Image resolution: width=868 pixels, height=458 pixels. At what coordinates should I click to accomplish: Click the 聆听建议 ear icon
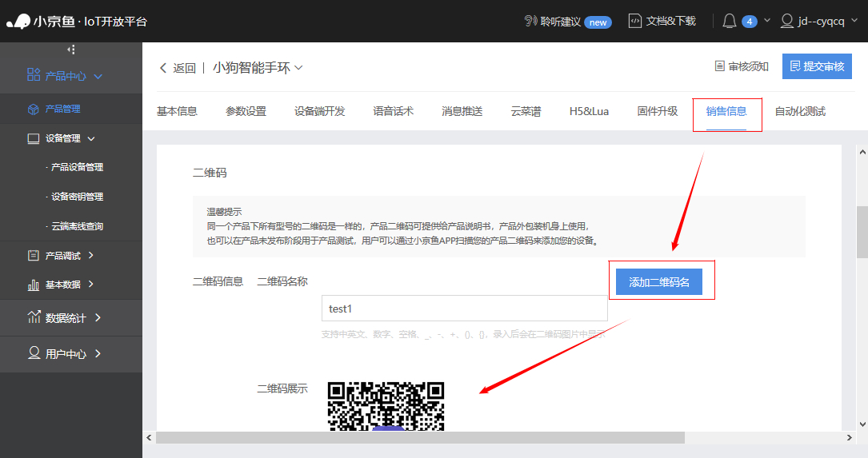[x=530, y=22]
